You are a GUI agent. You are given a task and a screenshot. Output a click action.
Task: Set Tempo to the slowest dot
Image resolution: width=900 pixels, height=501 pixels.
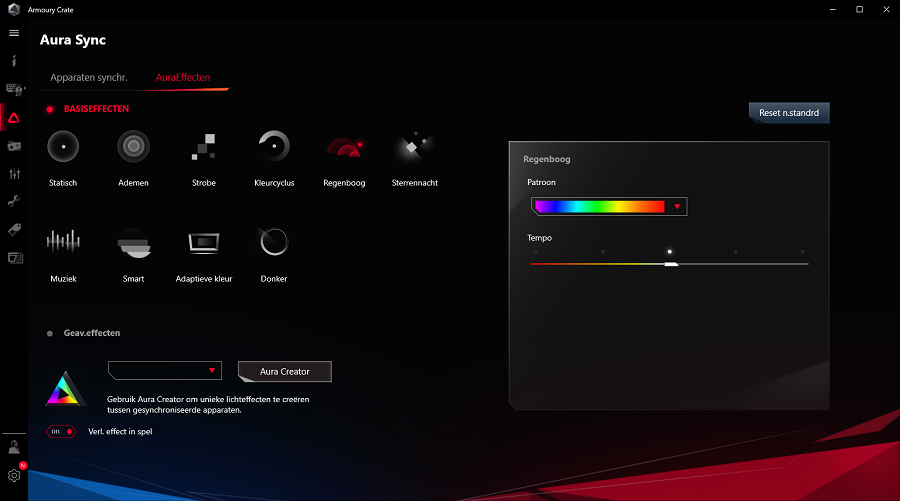click(536, 251)
